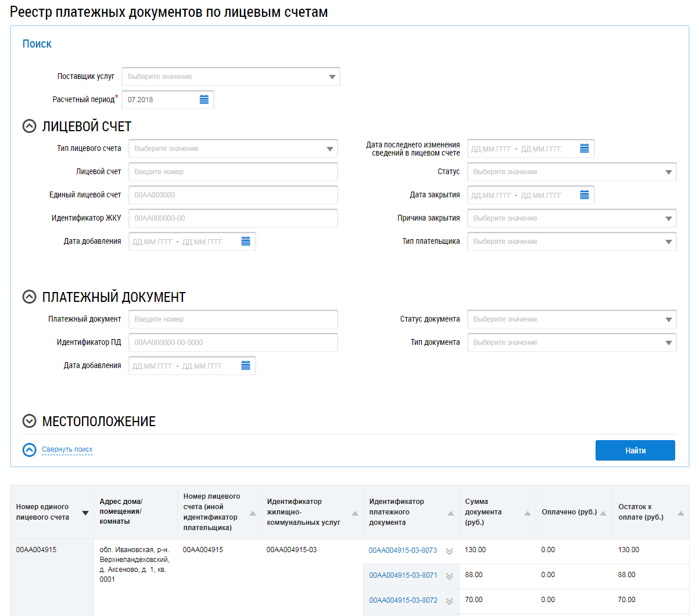Sort table by Сумма документа column

(x=528, y=513)
